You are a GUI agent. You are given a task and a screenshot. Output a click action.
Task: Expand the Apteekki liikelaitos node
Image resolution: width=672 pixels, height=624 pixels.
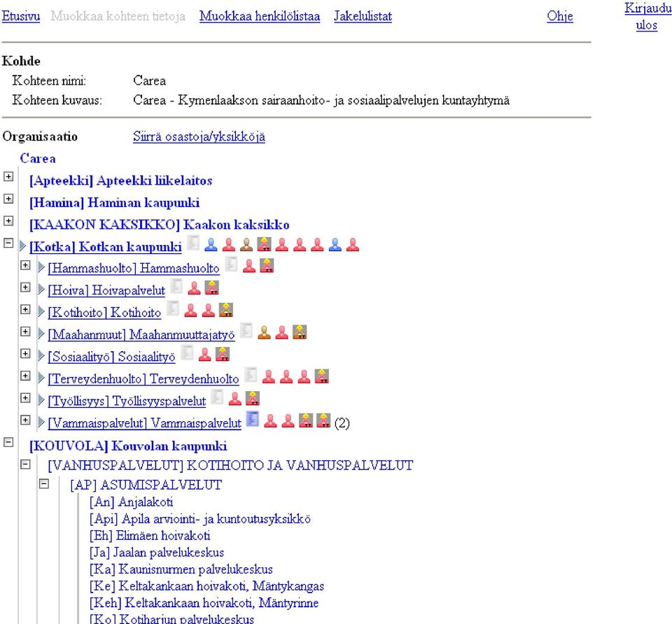(8, 176)
